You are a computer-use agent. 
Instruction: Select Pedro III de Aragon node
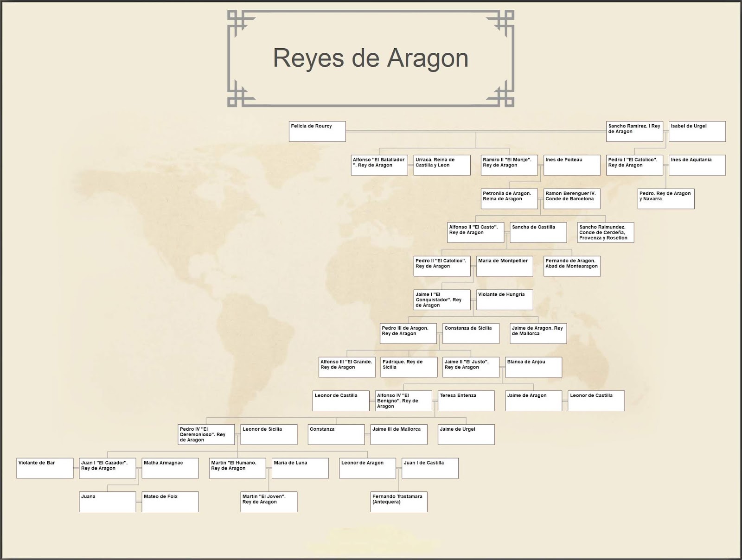pyautogui.click(x=407, y=333)
